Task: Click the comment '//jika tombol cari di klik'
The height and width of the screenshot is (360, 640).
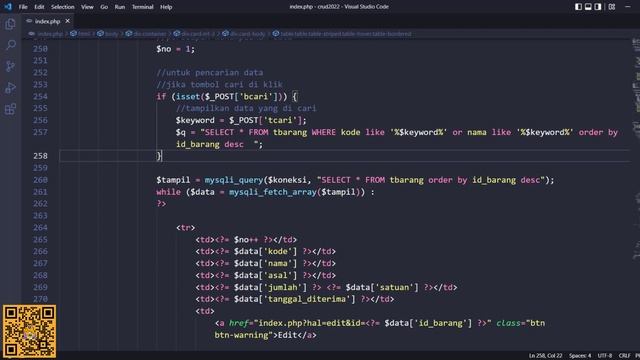Action: (219, 84)
